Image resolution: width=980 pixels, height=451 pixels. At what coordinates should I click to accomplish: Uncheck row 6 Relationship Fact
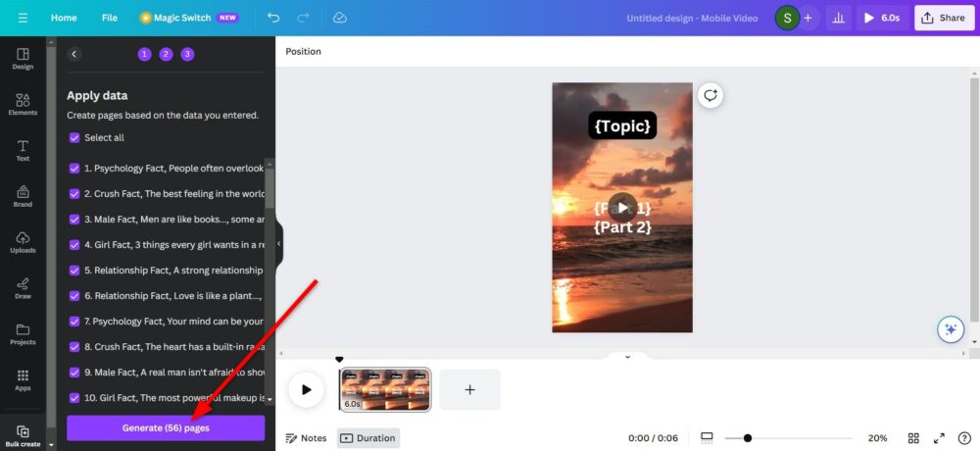click(x=74, y=296)
